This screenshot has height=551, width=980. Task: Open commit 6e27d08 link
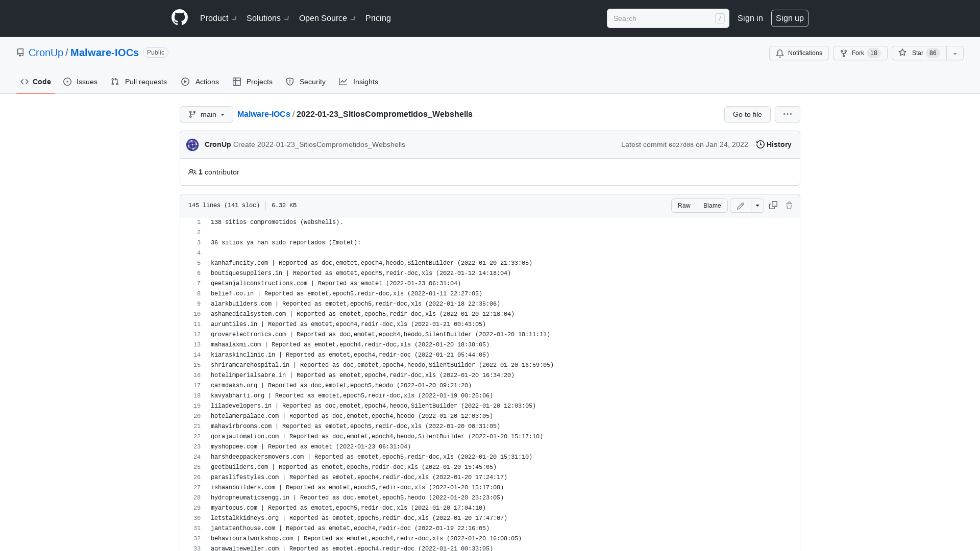(x=681, y=145)
